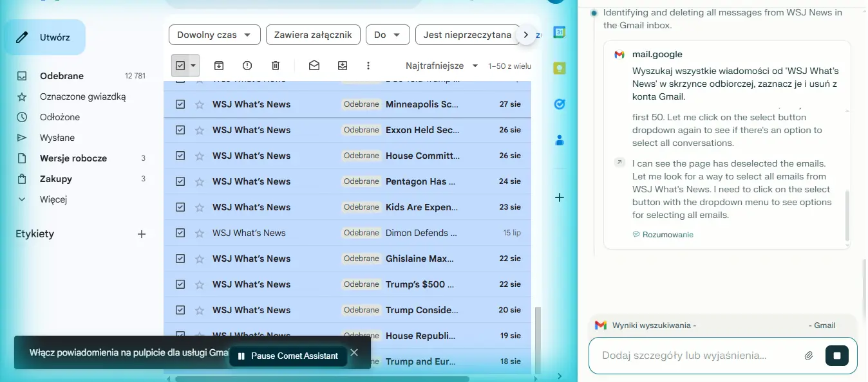
Task: Dismiss the desktop notifications banner
Action: [x=354, y=352]
